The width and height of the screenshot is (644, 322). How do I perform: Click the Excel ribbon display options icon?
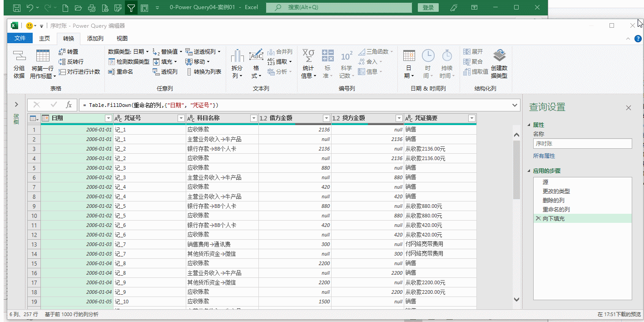click(x=474, y=7)
